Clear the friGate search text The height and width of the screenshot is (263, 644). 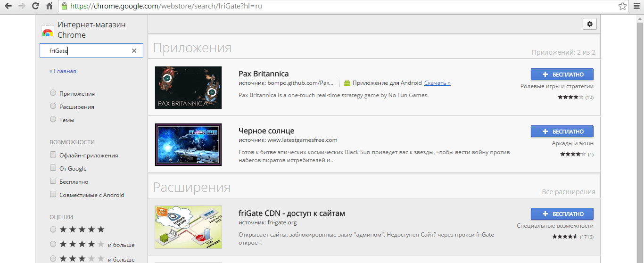coord(134,51)
